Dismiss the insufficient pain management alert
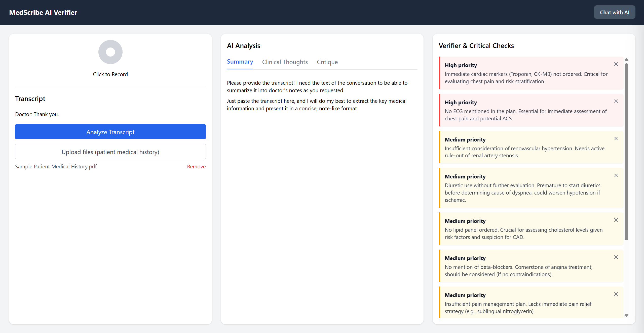Image resolution: width=644 pixels, height=333 pixels. tap(616, 294)
